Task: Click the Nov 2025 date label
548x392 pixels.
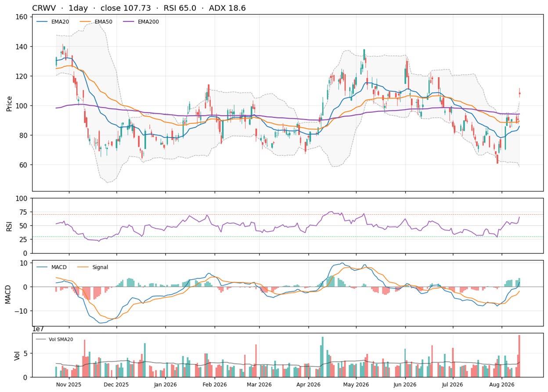Action: [69, 384]
